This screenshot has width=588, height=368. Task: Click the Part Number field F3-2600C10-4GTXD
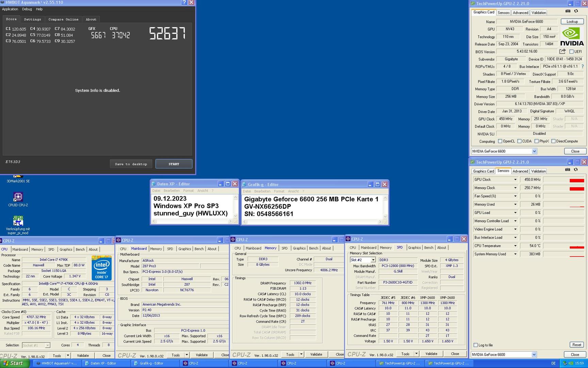click(x=398, y=282)
